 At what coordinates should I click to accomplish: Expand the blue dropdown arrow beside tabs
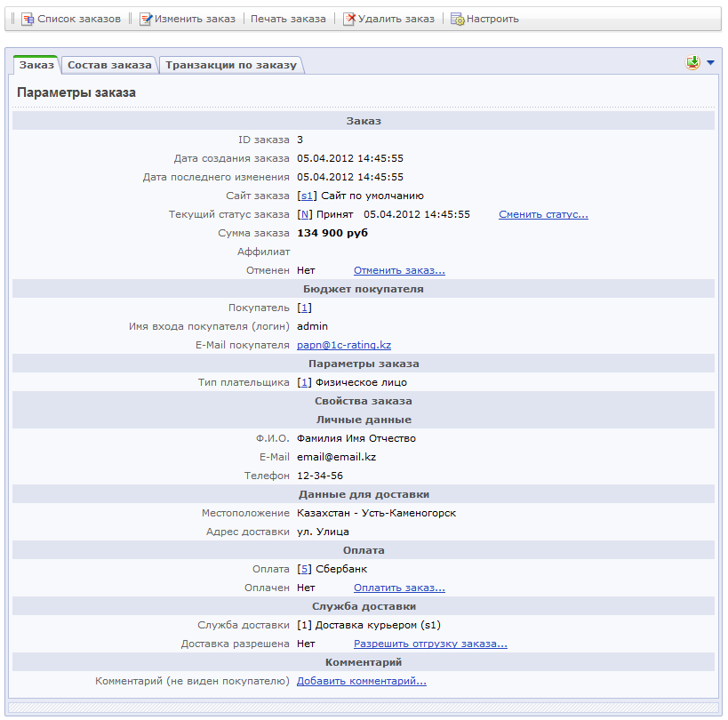710,63
